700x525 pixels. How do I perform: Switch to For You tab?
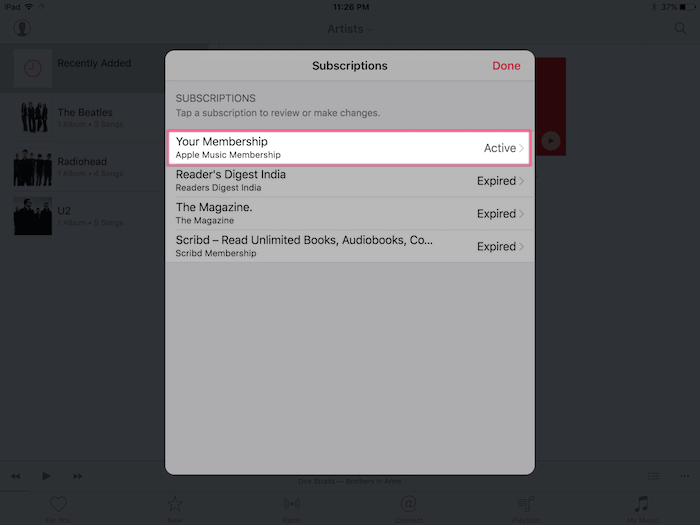click(58, 509)
